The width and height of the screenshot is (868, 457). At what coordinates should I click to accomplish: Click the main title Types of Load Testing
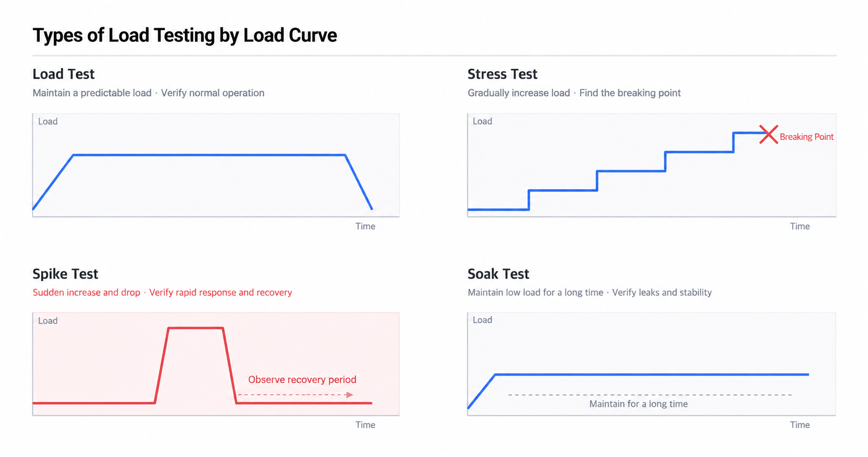pos(185,35)
